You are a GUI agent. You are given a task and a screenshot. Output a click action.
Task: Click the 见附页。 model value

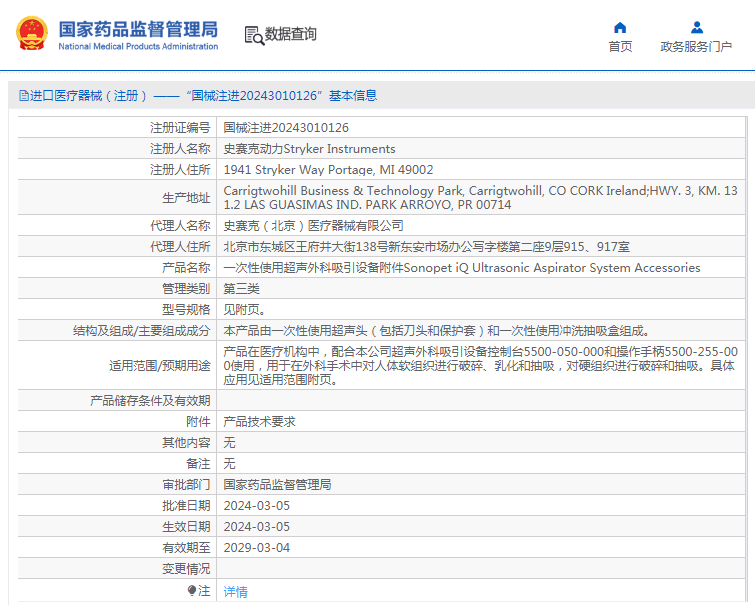pos(244,310)
